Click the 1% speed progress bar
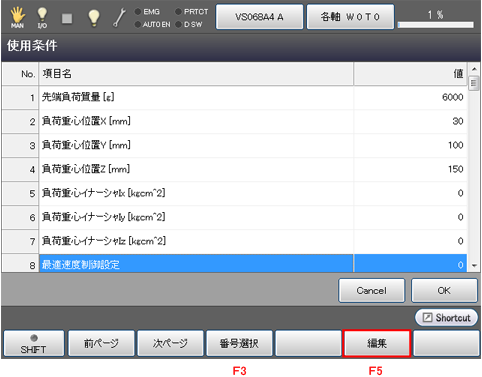This screenshot has width=482, height=377. tap(436, 25)
